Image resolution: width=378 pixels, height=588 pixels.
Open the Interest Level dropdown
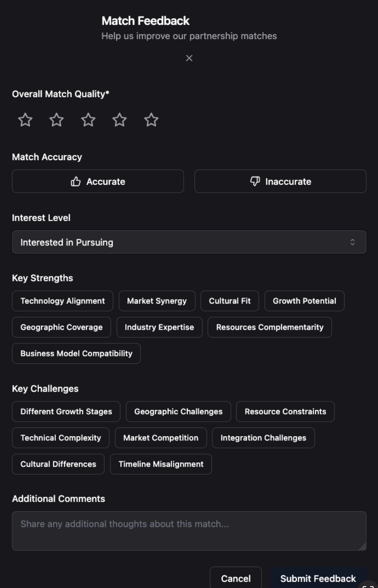point(189,242)
